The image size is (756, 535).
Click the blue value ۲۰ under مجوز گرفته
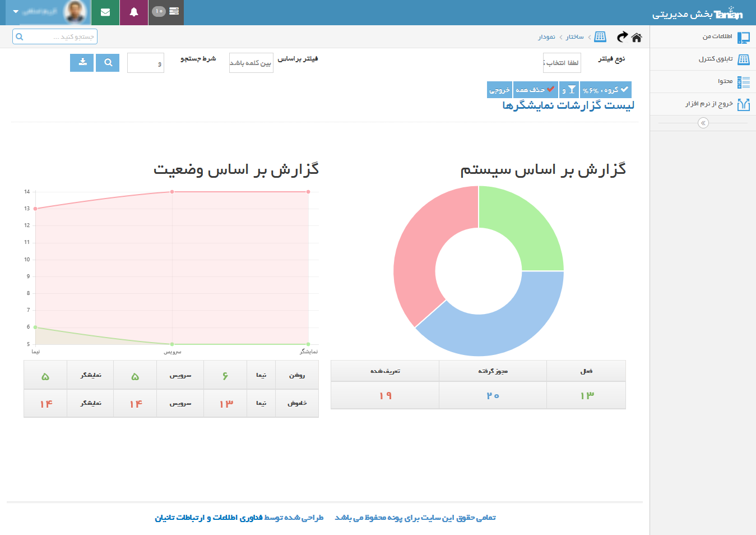(x=493, y=396)
